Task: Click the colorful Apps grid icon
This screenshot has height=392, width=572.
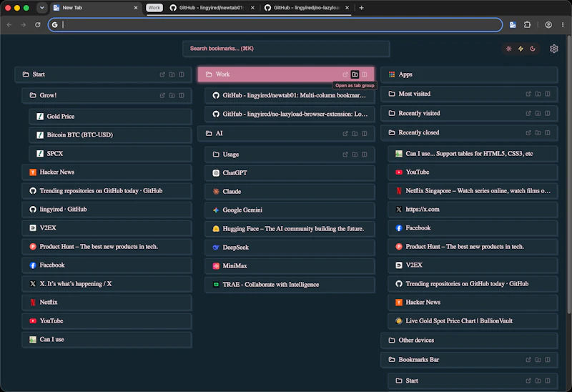Action: [x=392, y=74]
